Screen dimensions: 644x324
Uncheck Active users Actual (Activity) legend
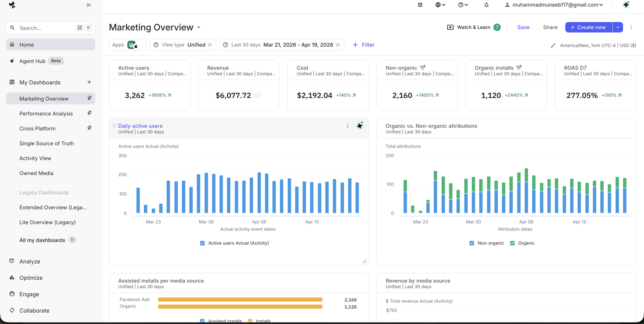[202, 243]
